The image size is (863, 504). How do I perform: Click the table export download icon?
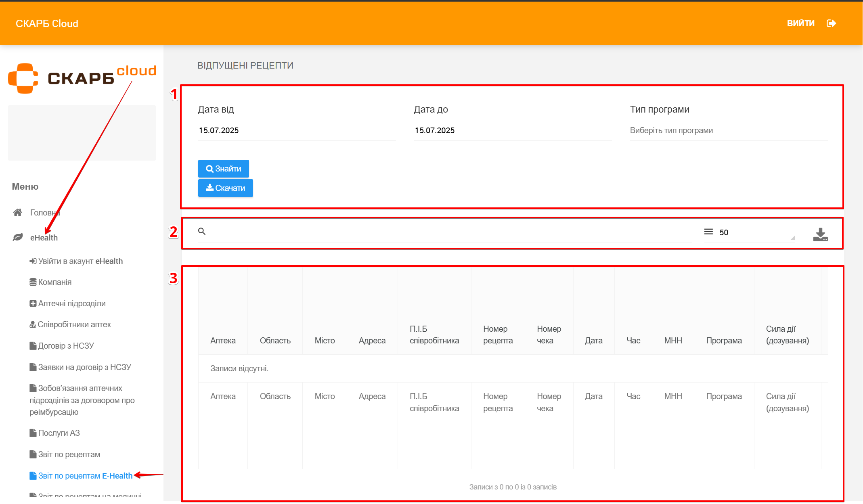(820, 234)
